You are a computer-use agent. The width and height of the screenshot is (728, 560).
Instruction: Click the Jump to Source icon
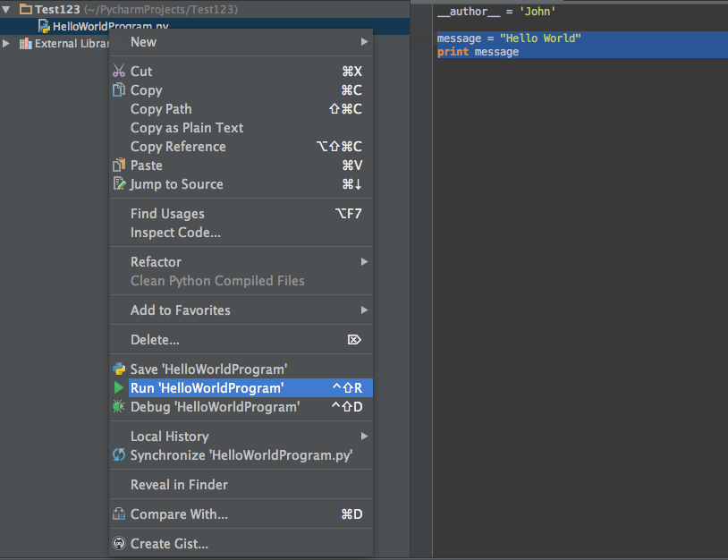[x=119, y=184]
